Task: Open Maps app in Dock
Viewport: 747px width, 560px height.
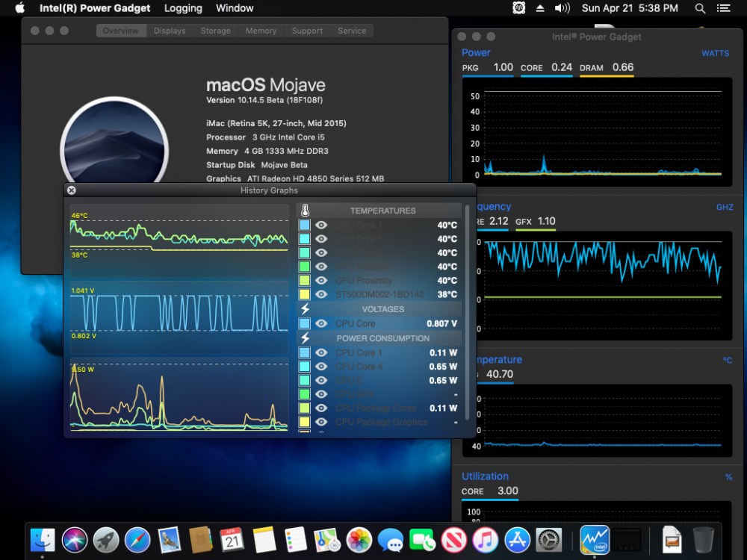Action: point(327,540)
